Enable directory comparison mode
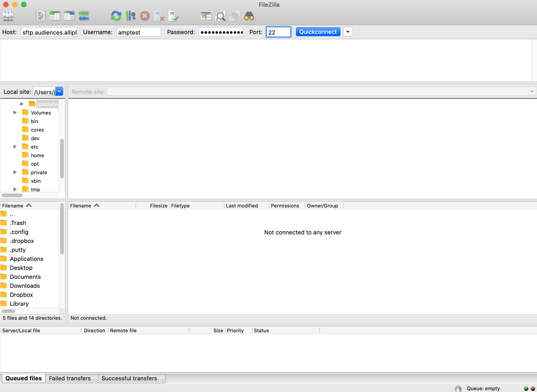 pos(206,16)
